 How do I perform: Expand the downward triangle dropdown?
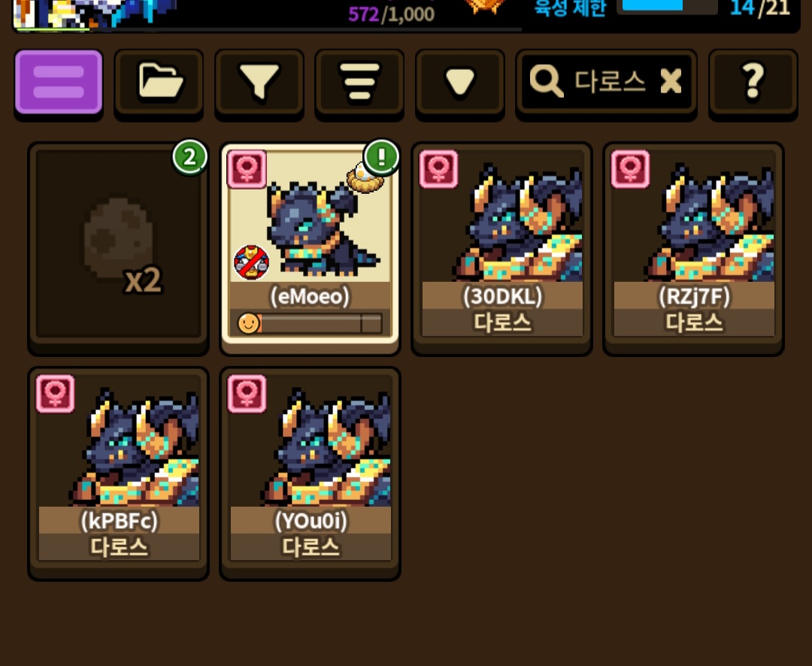460,82
